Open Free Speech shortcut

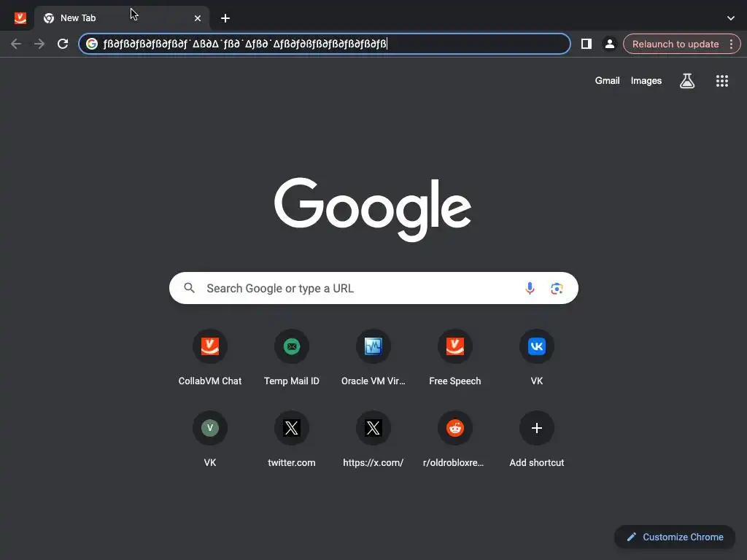coord(455,357)
